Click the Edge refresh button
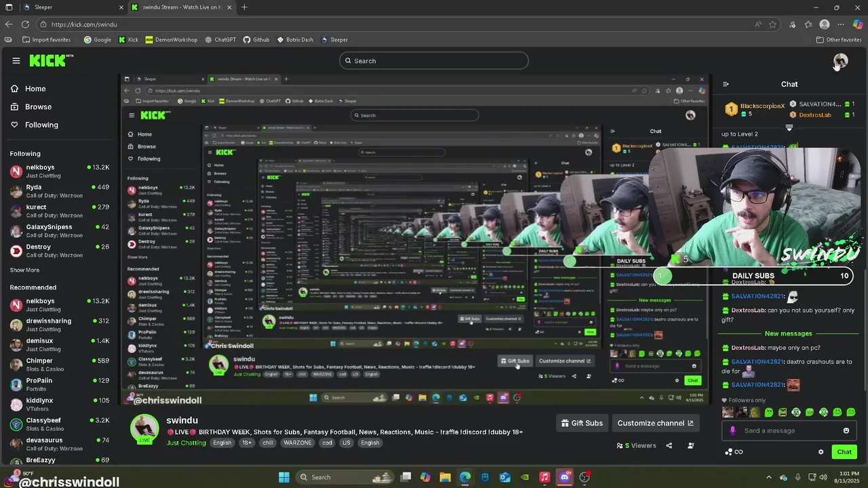This screenshot has height=488, width=868. tap(25, 24)
